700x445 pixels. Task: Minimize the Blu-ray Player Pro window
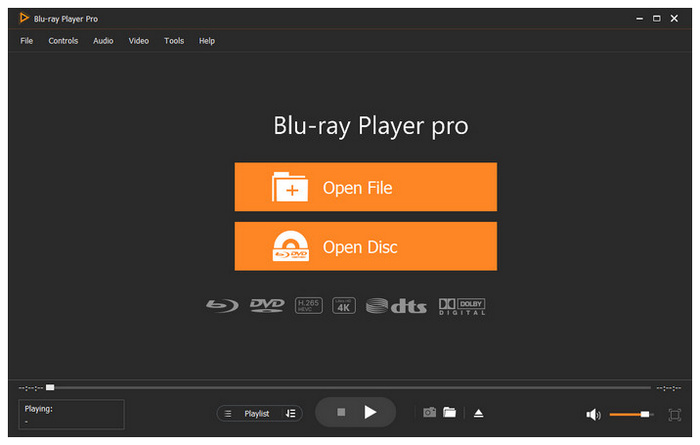pyautogui.click(x=640, y=19)
